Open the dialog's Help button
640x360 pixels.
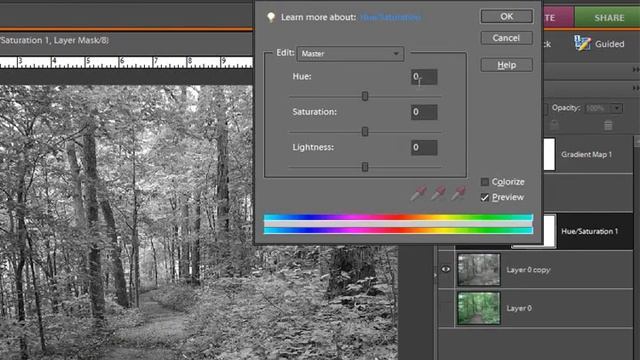[507, 65]
